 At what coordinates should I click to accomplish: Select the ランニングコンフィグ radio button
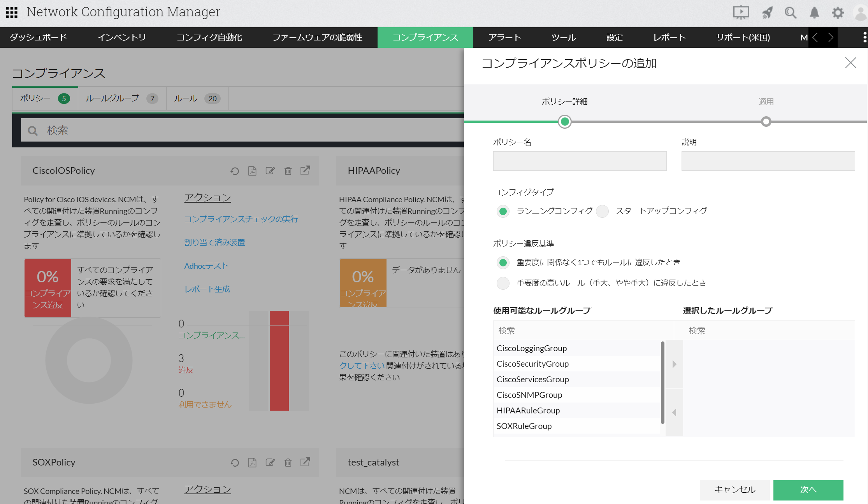(x=503, y=211)
